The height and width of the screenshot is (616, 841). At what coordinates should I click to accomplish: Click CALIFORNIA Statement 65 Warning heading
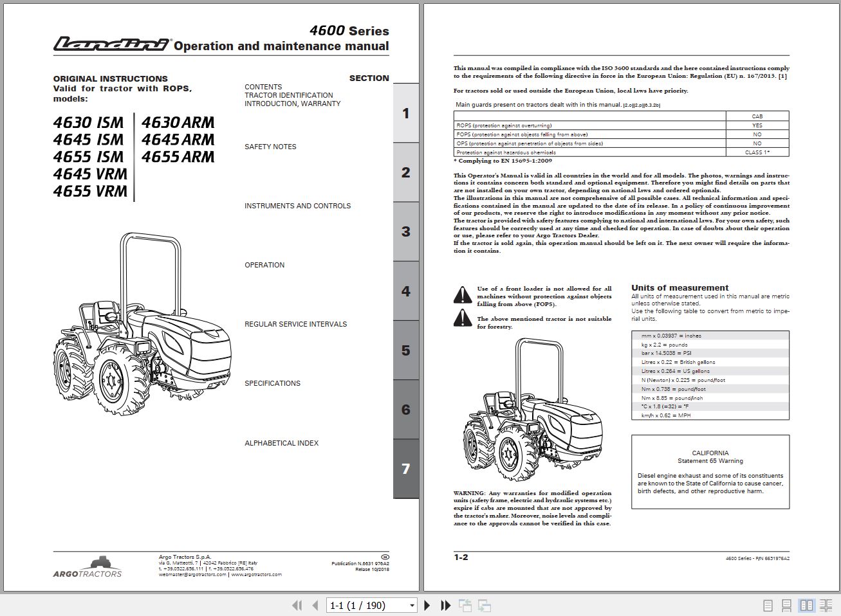click(710, 457)
